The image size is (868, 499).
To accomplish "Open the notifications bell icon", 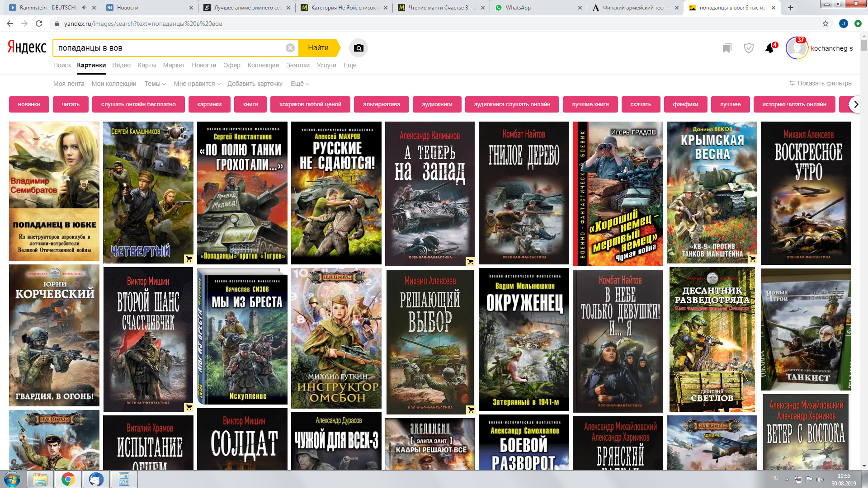I will 769,48.
